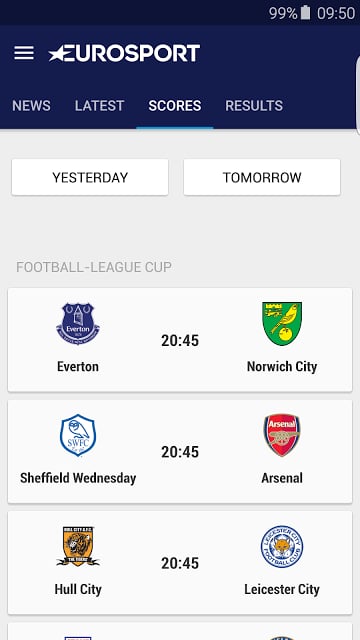Show YESTERDAY's scores
360x640 pixels.
90,177
